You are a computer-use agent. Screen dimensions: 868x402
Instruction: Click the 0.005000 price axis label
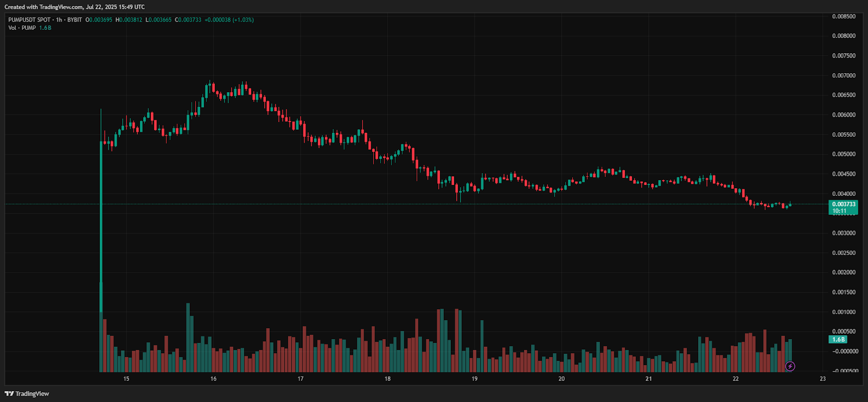(844, 154)
